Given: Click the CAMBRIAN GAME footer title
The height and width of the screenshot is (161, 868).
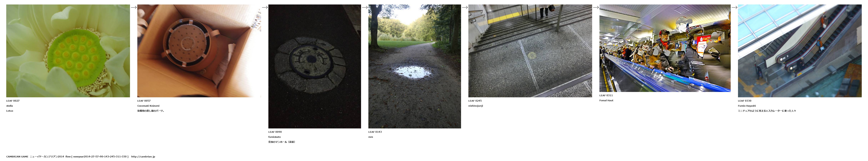Looking at the screenshot, I should tap(17, 157).
